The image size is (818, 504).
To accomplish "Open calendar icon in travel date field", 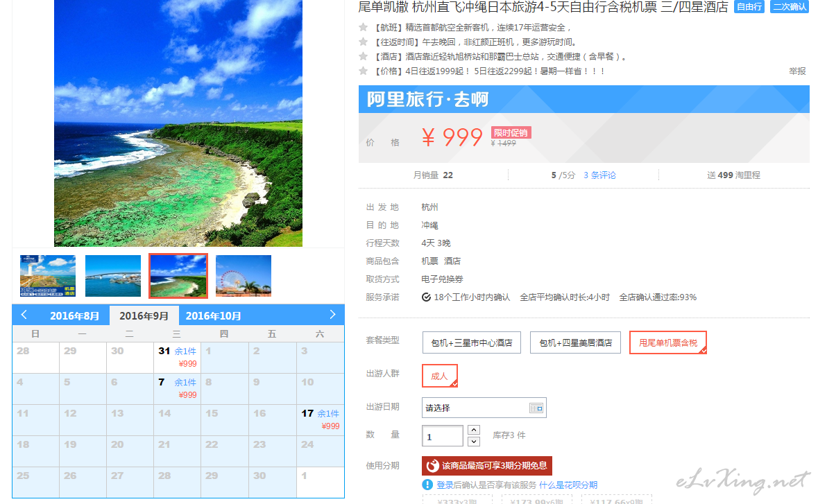I will [536, 408].
